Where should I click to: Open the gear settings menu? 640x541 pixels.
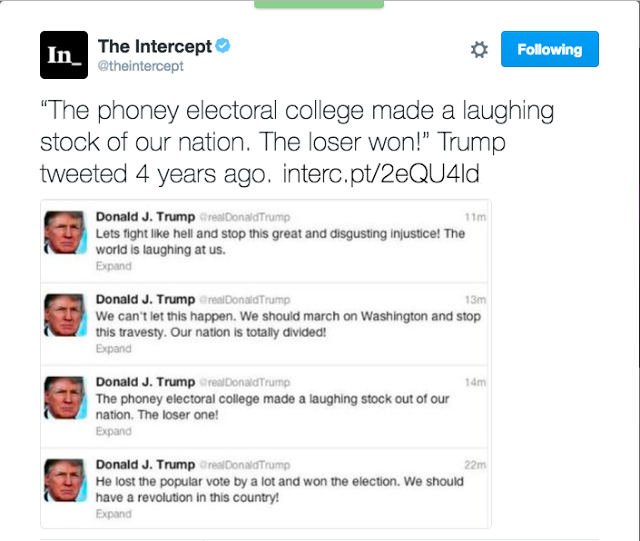(x=479, y=49)
